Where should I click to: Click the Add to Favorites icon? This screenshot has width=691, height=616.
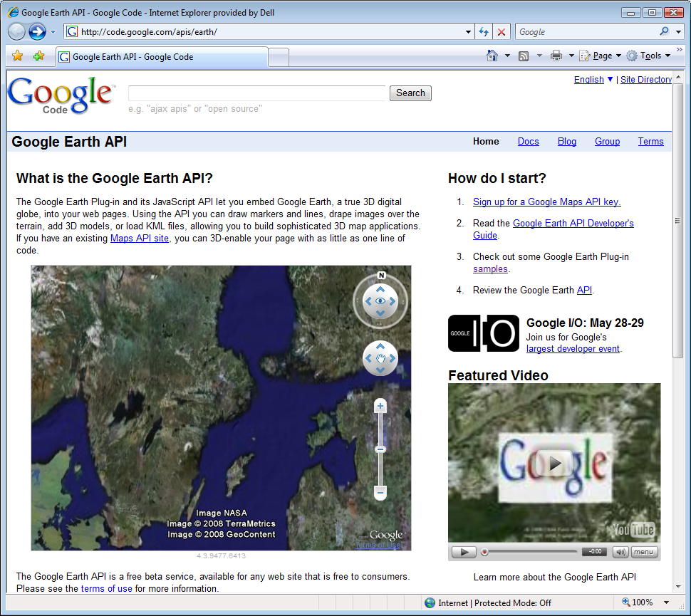(x=38, y=56)
